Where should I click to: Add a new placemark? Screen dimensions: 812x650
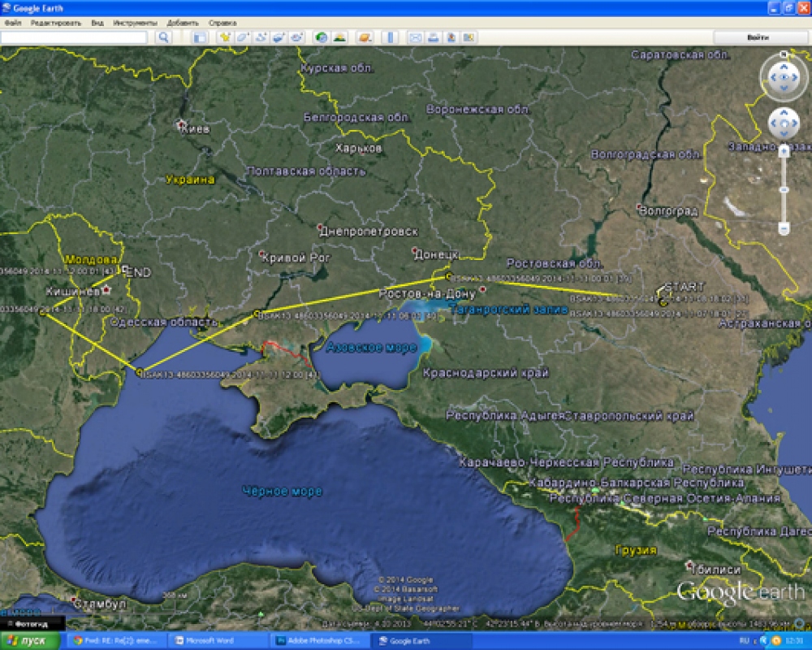[x=225, y=37]
